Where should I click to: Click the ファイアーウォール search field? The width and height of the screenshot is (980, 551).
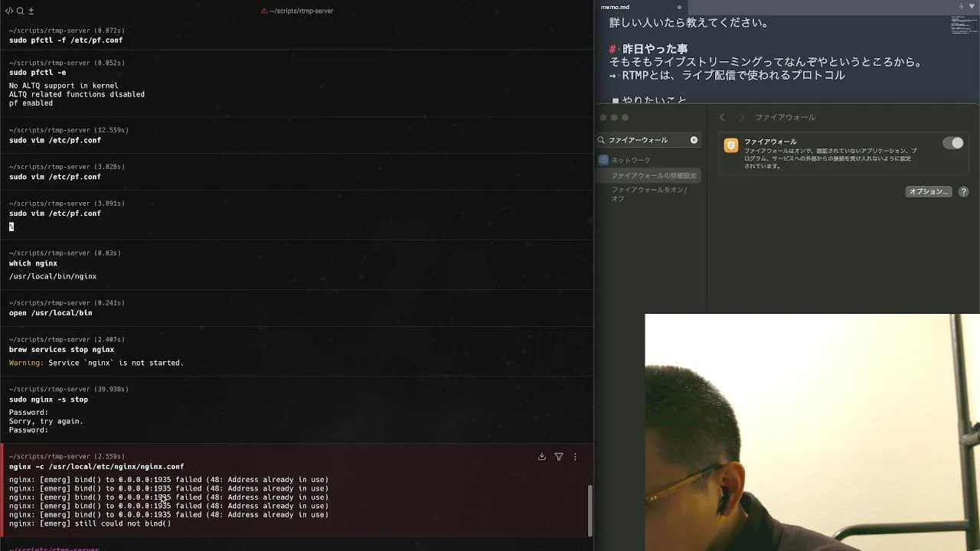pyautogui.click(x=648, y=140)
